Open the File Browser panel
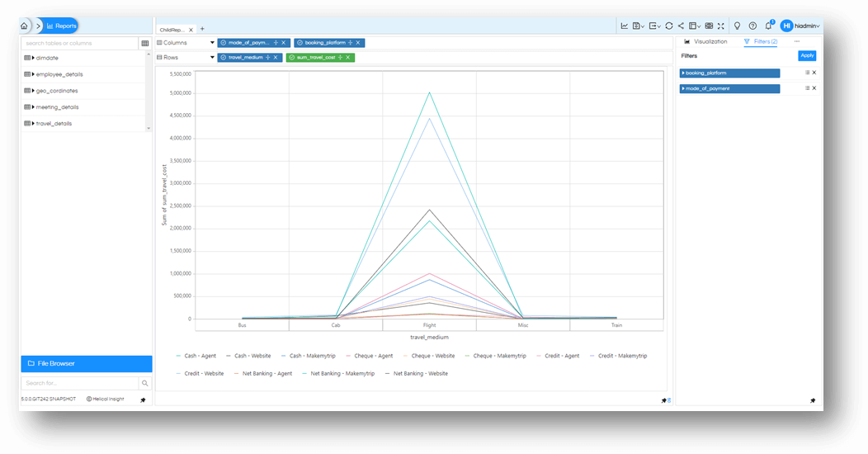This screenshot has height=454, width=868. (x=87, y=364)
